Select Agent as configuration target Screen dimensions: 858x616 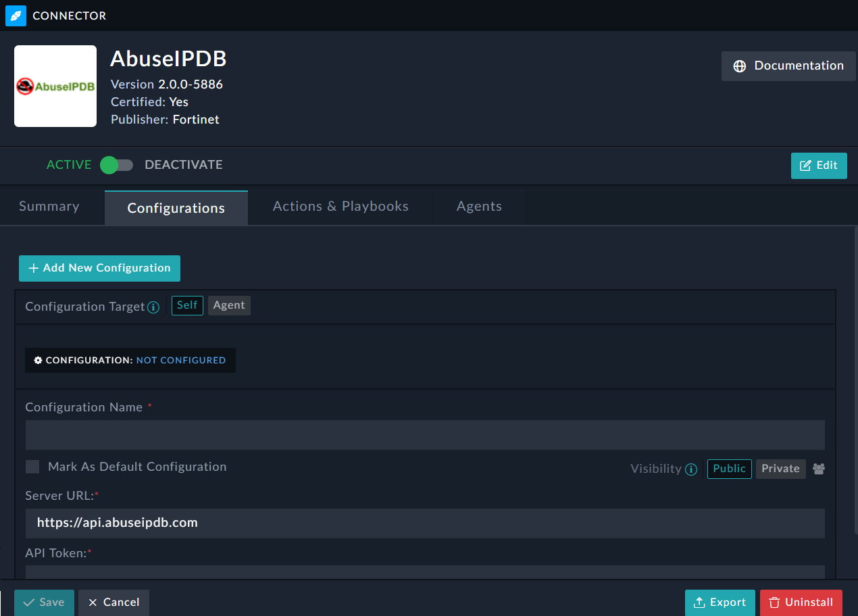pyautogui.click(x=229, y=305)
